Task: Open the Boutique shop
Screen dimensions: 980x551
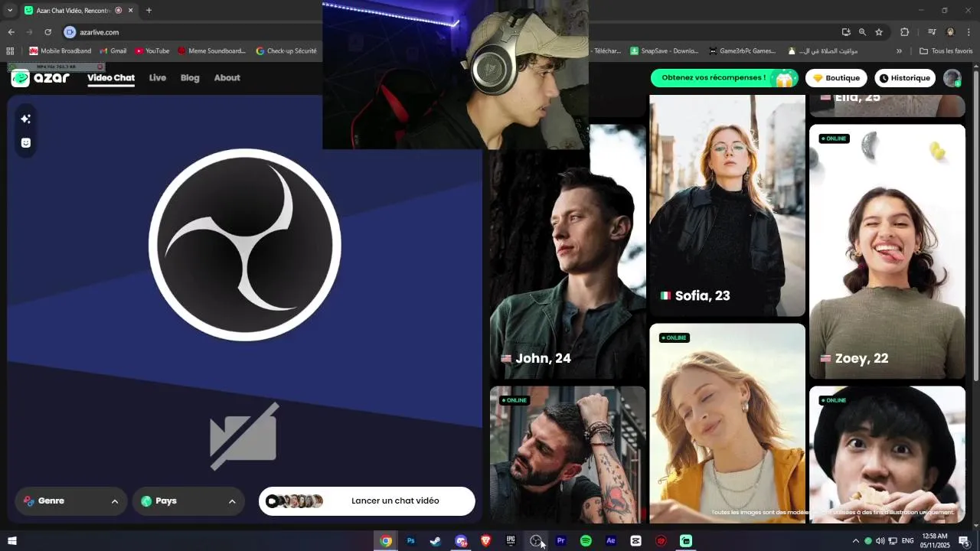Action: 836,78
